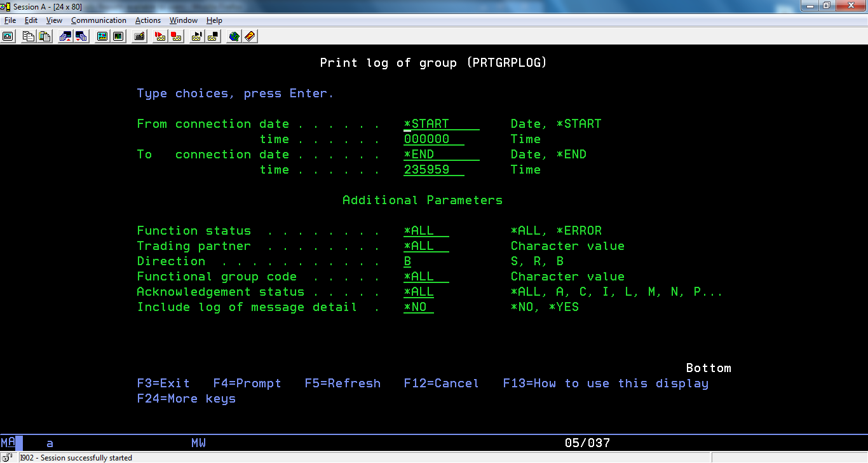
Task: Click the 'Acknowledgement status' label
Action: [x=220, y=292]
